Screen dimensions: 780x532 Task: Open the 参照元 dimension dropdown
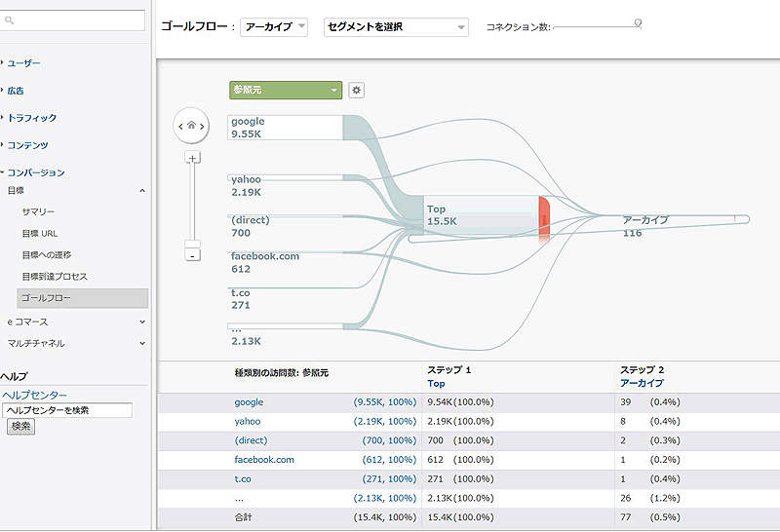(286, 90)
